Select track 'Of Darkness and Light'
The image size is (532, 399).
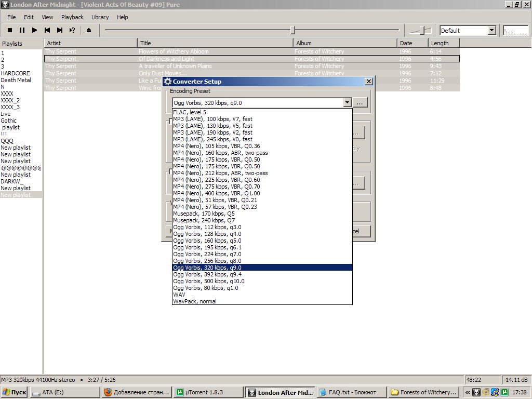[x=252, y=59]
